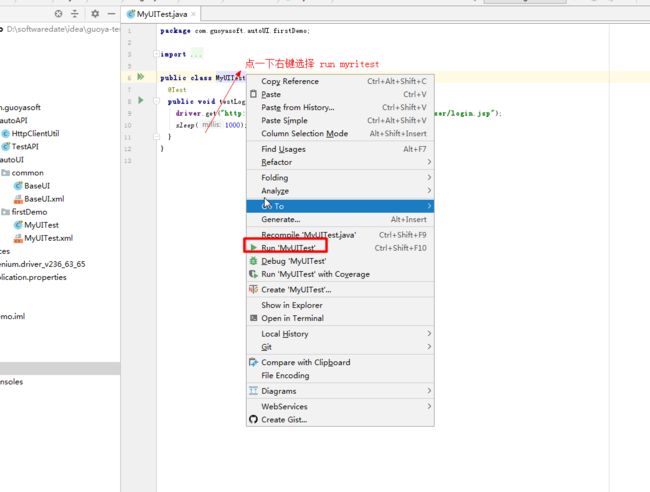Click the TestAPI class icon

coord(5,146)
